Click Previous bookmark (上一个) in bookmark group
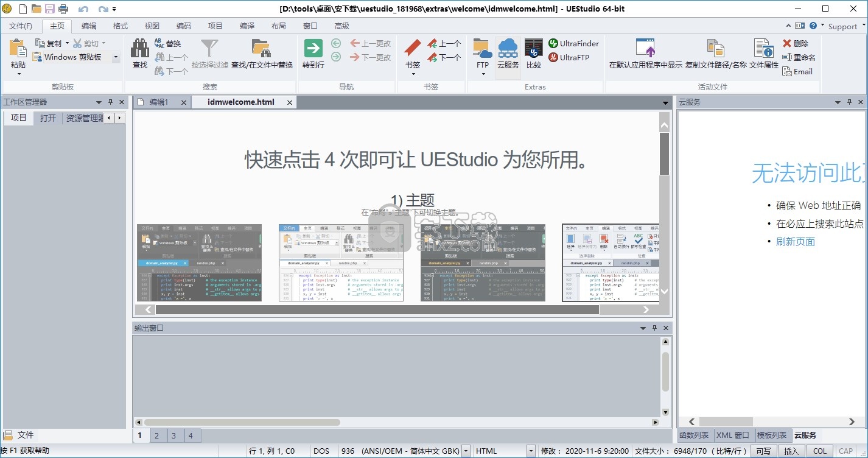Viewport: 868px width, 458px height. [x=444, y=43]
